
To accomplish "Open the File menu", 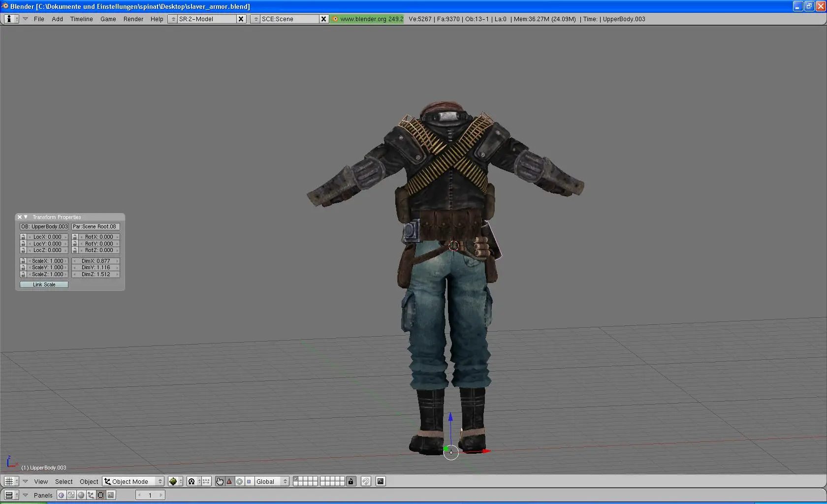I will [x=39, y=19].
